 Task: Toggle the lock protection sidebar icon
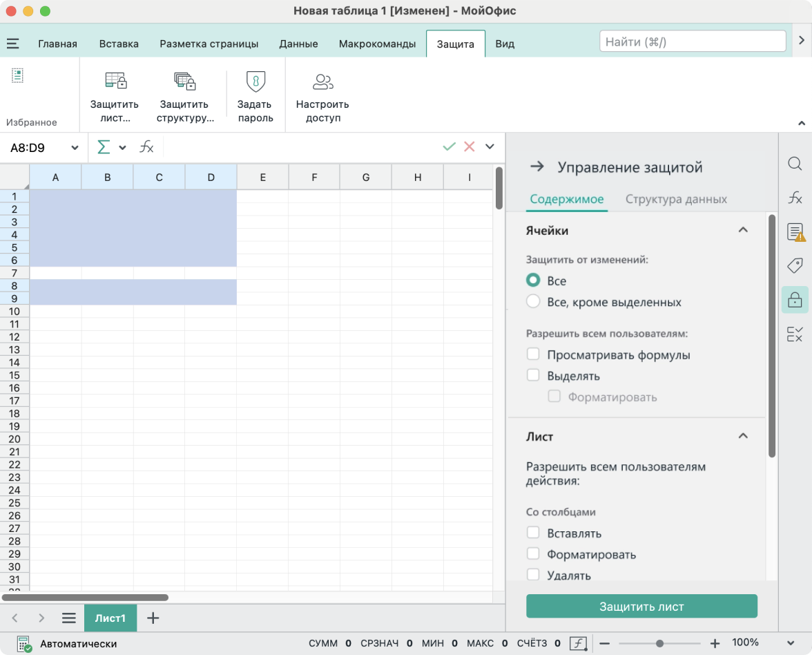tap(795, 300)
